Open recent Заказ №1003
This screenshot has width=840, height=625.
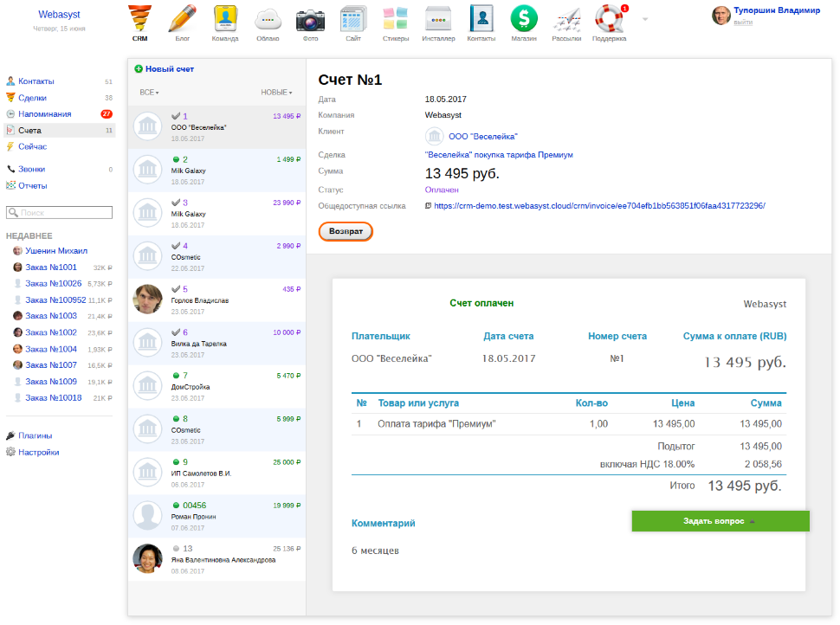[51, 316]
